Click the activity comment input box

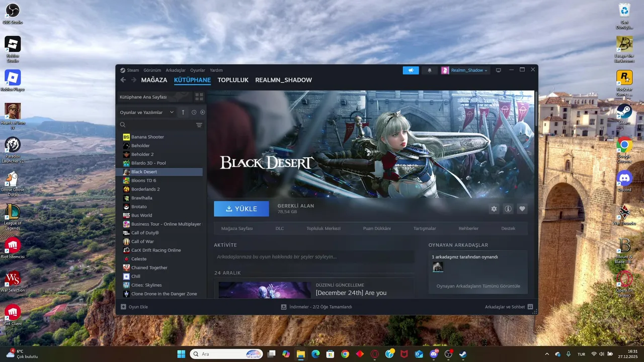314,257
